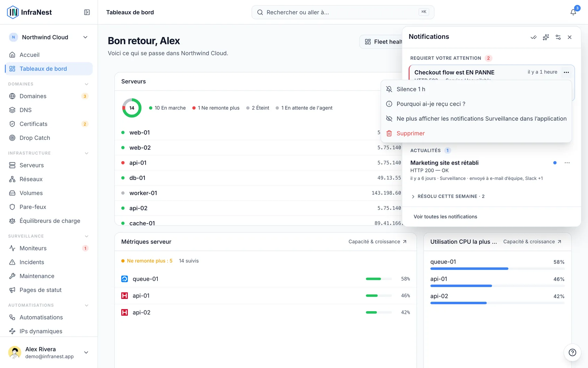Choose Pourquoi ai-je reçu ceci ?

pyautogui.click(x=476, y=104)
